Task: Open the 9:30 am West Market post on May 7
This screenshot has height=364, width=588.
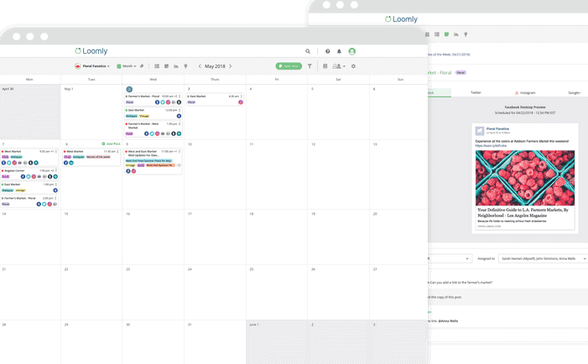Action: coord(29,158)
